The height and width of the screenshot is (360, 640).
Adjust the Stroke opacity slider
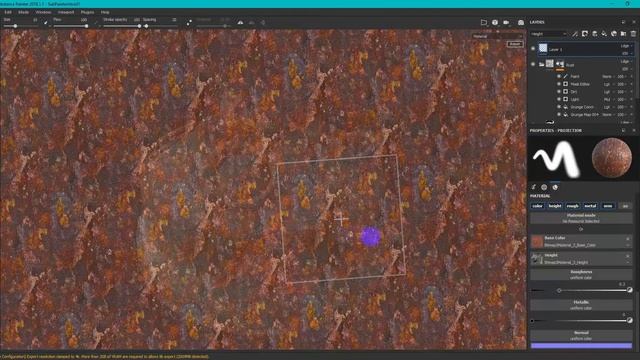(x=122, y=26)
